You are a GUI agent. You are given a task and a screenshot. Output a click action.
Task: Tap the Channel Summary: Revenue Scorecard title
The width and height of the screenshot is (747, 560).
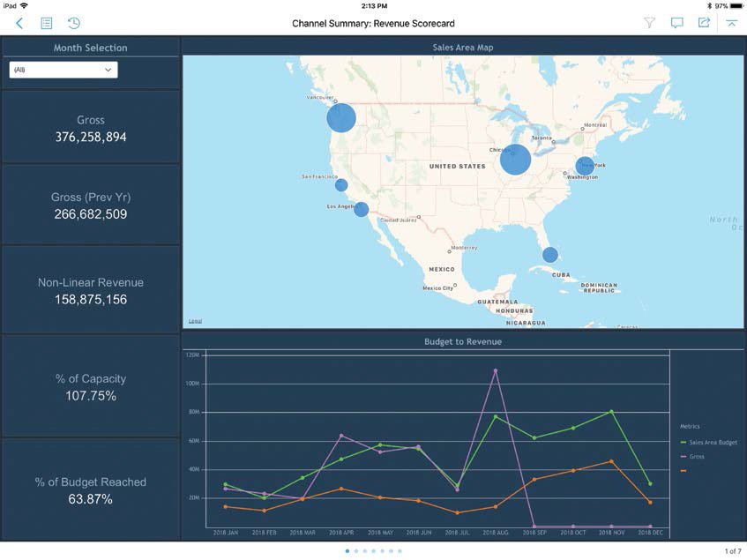(x=374, y=23)
